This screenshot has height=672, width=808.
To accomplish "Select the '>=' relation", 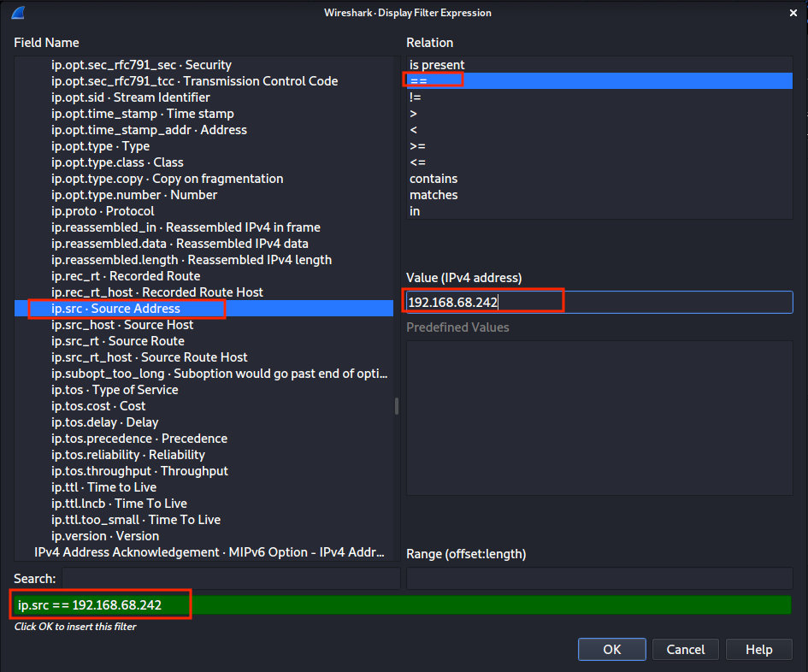I will (599, 146).
